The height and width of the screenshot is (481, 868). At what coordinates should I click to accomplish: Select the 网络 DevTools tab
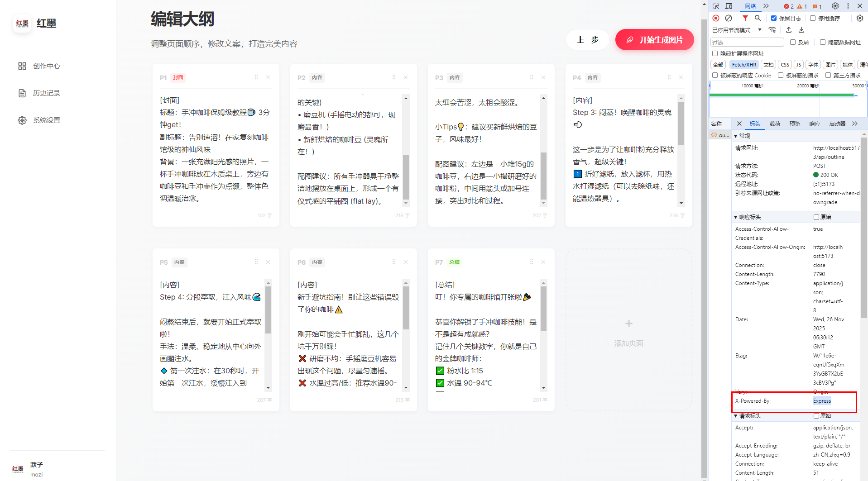pos(750,6)
